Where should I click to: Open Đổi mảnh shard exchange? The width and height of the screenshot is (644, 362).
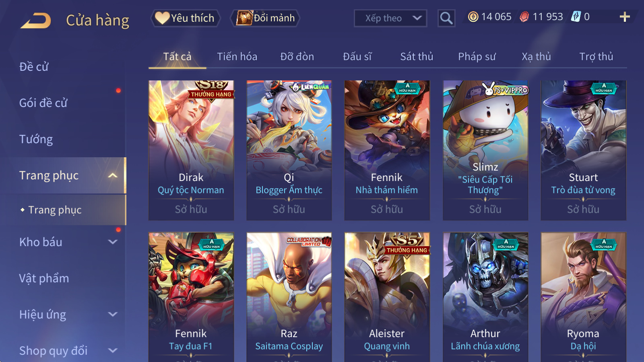(266, 18)
